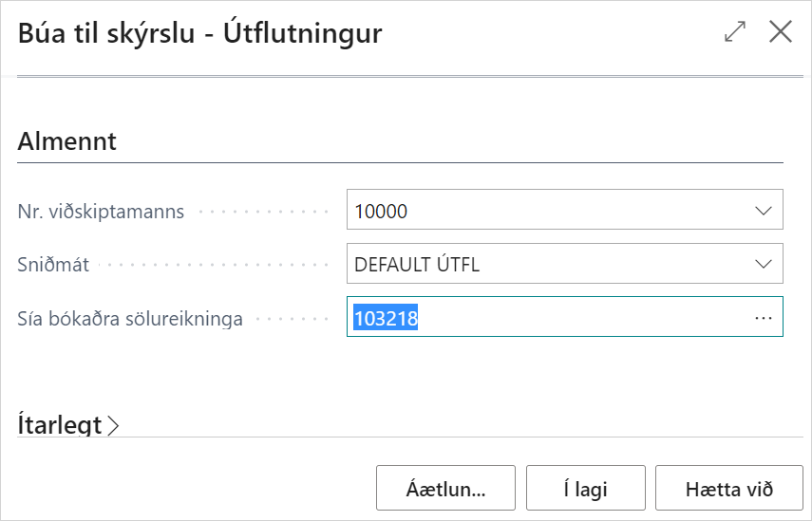Image resolution: width=812 pixels, height=521 pixels.
Task: Expand the Ítarlegt section
Action: [60, 425]
